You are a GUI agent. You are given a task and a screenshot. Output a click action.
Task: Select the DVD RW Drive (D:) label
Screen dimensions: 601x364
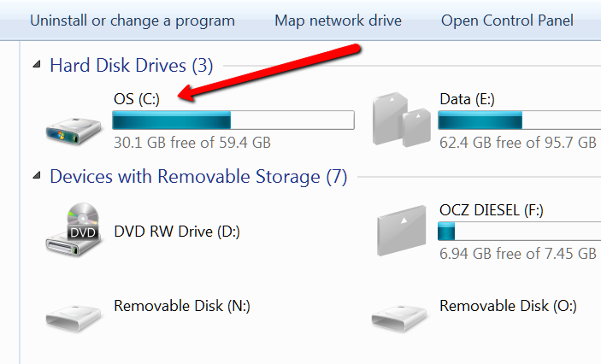tap(177, 232)
